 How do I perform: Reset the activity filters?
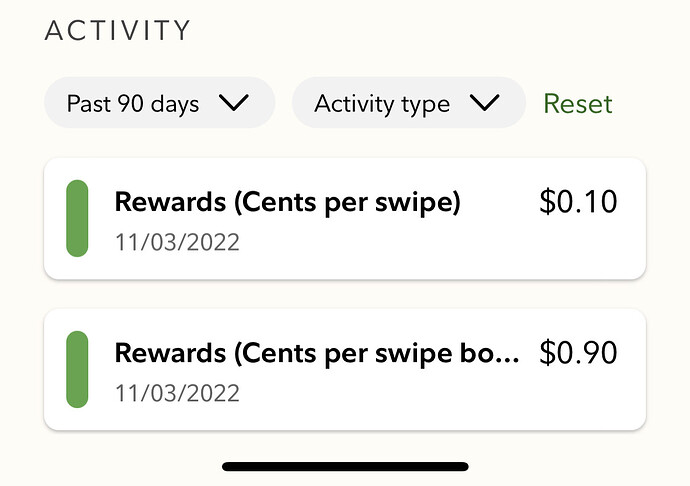coord(577,103)
